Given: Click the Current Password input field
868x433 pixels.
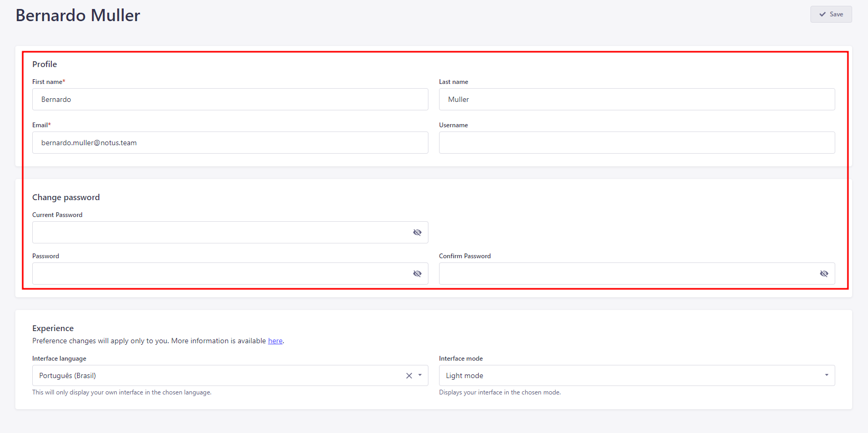Looking at the screenshot, I should (230, 232).
